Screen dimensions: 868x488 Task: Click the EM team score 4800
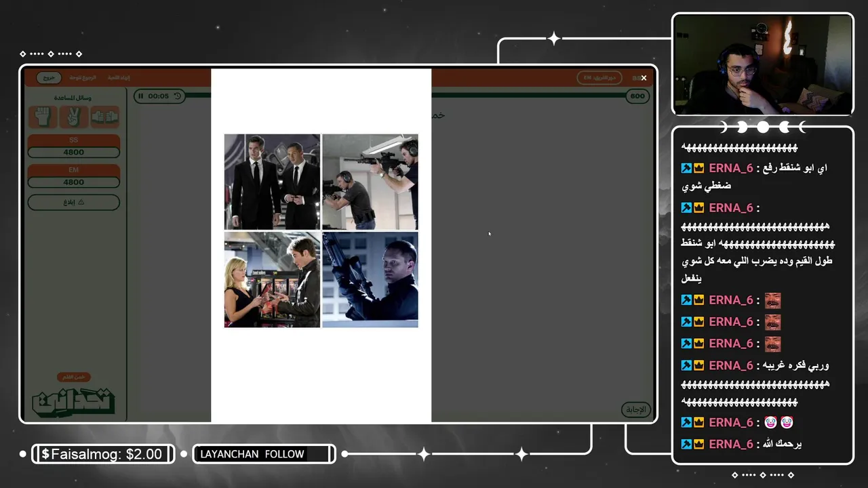(x=74, y=182)
